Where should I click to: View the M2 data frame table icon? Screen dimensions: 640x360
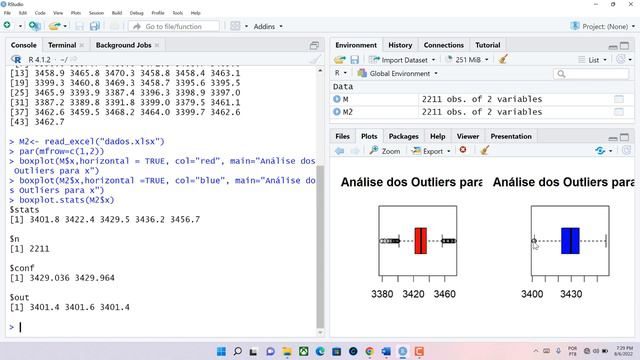click(619, 111)
